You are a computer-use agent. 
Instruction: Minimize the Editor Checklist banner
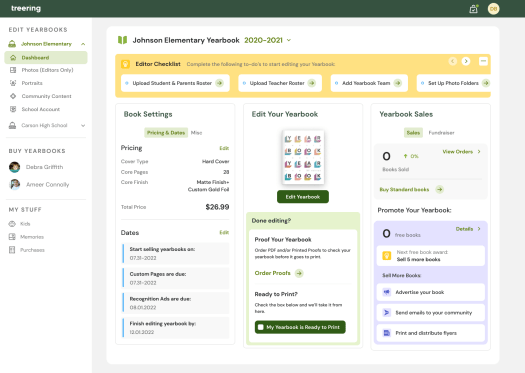483,61
